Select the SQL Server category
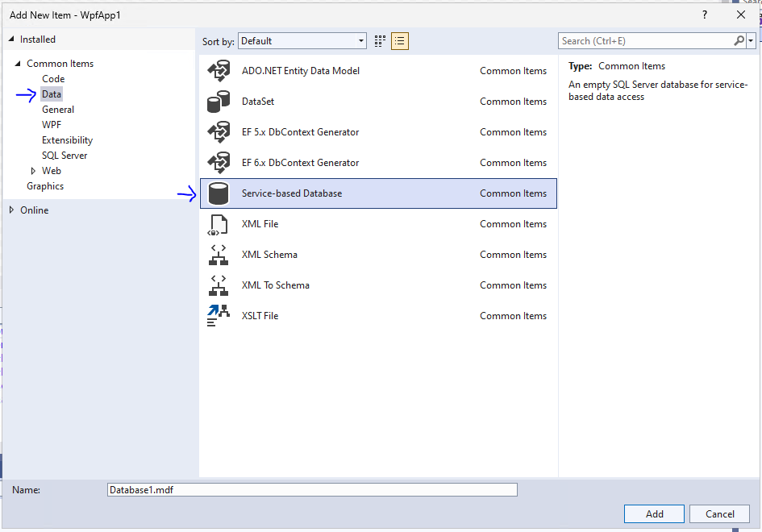Screen dimensions: 762x532 65,156
